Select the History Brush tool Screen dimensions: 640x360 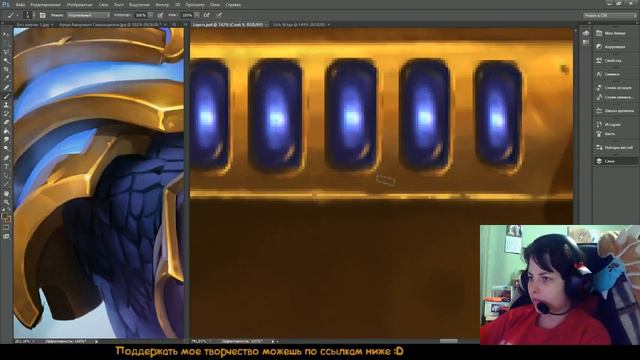[6, 113]
